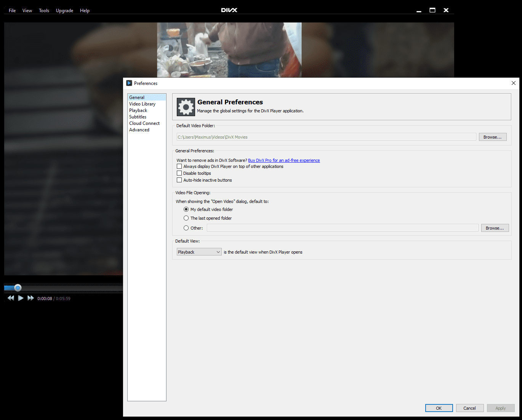Screen dimensions: 522x420
Task: Click the video frame in DivX player
Action: [x=229, y=50]
